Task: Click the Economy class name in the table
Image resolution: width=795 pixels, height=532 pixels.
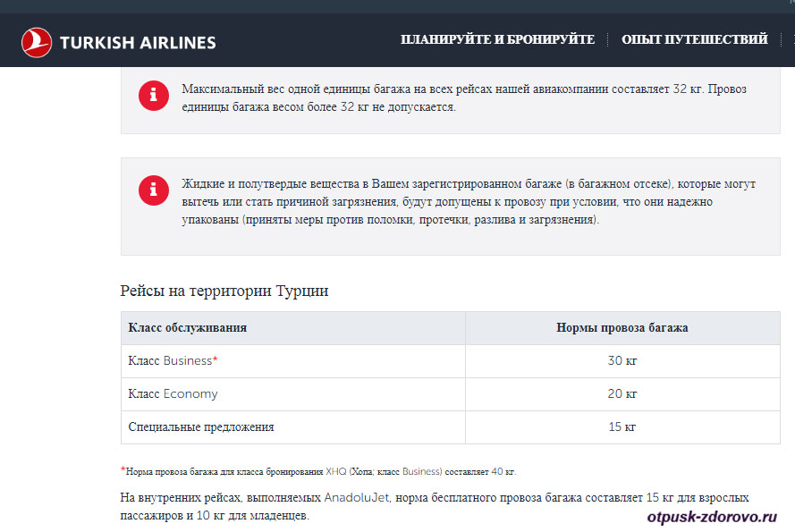Action: [x=190, y=394]
